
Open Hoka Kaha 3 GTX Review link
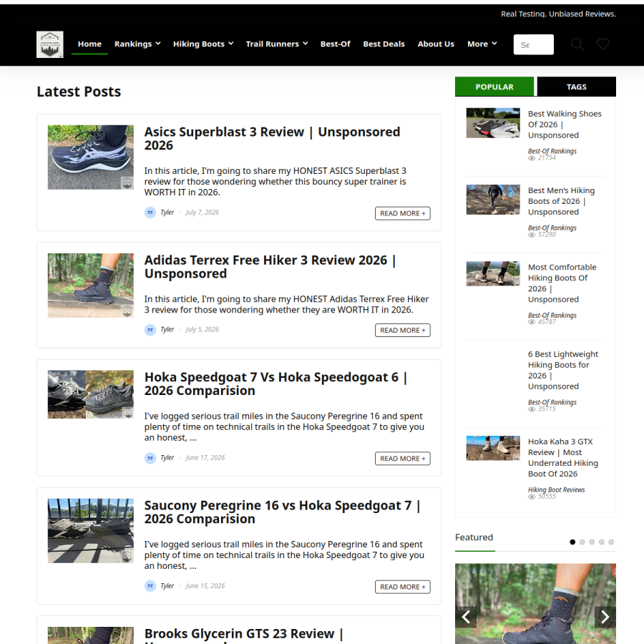[x=562, y=457]
